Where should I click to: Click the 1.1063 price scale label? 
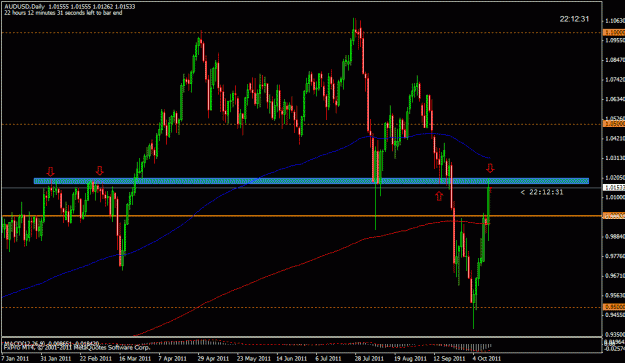[615, 21]
